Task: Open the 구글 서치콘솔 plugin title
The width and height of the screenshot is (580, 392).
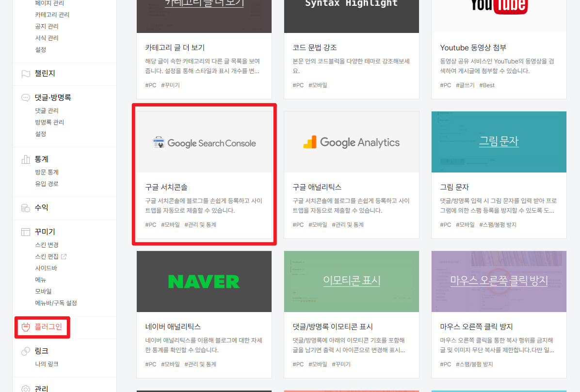Action: 166,188
